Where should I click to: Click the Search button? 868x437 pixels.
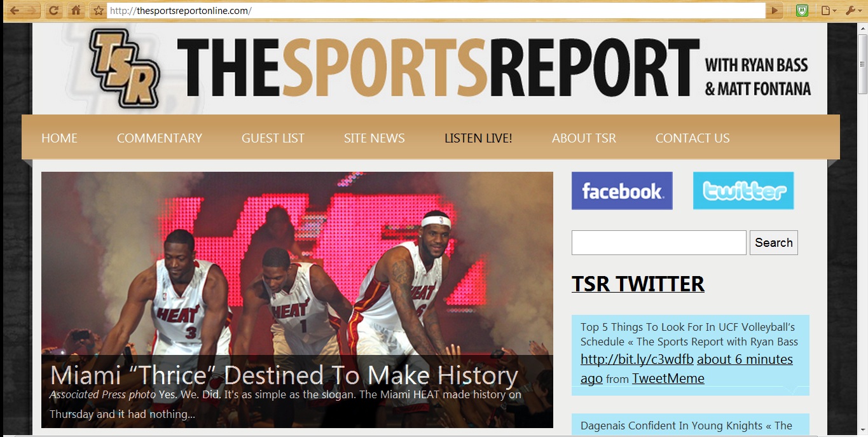click(774, 242)
